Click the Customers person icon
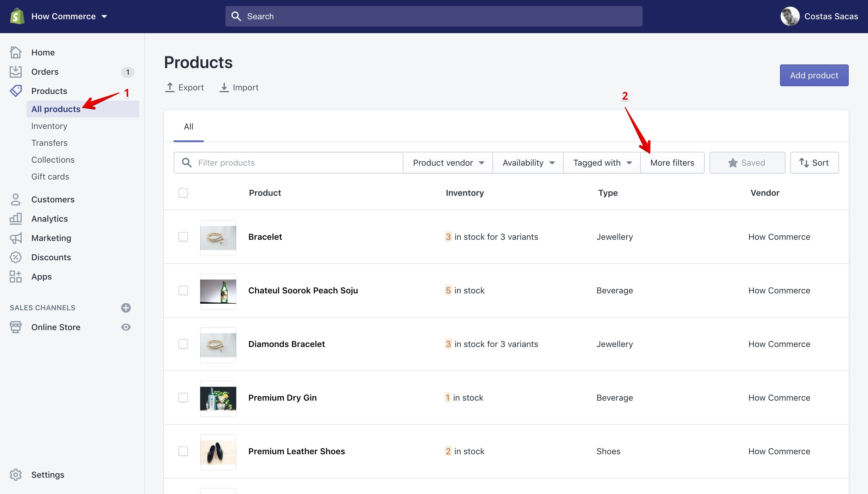The image size is (868, 494). click(x=16, y=199)
